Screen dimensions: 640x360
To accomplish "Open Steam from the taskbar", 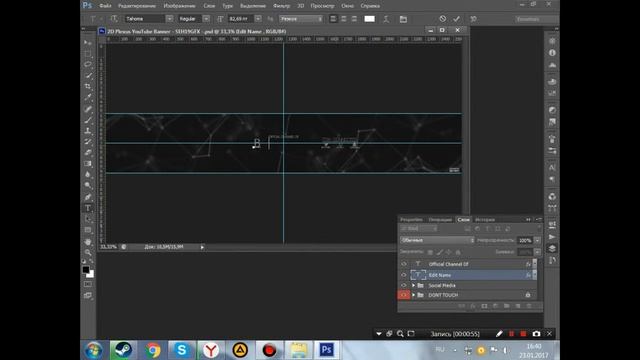I will pos(123,350).
